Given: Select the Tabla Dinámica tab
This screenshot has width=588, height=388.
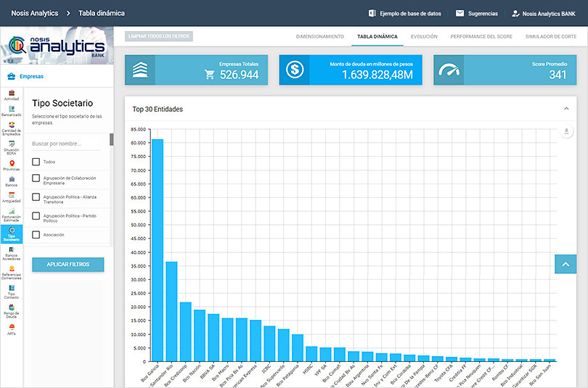Looking at the screenshot, I should click(x=377, y=36).
